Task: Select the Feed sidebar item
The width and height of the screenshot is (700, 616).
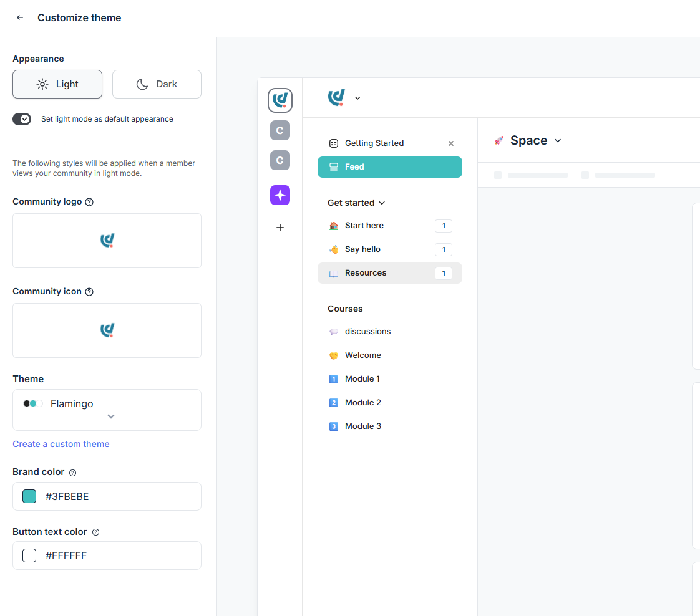Action: click(x=390, y=167)
